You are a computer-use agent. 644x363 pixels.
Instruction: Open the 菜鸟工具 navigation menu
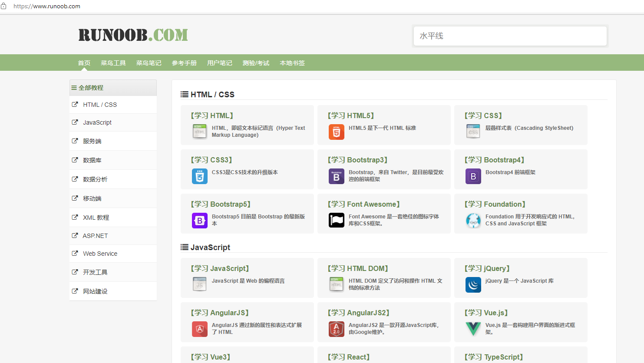(x=113, y=63)
